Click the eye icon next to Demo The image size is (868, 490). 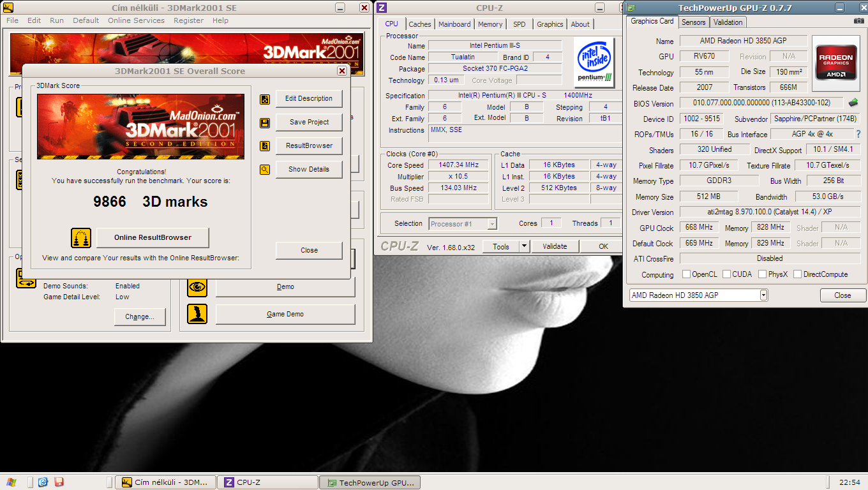[x=197, y=287]
